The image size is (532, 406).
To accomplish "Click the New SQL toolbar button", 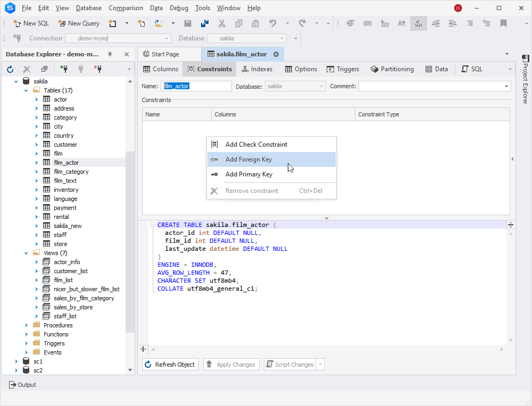I will click(31, 23).
